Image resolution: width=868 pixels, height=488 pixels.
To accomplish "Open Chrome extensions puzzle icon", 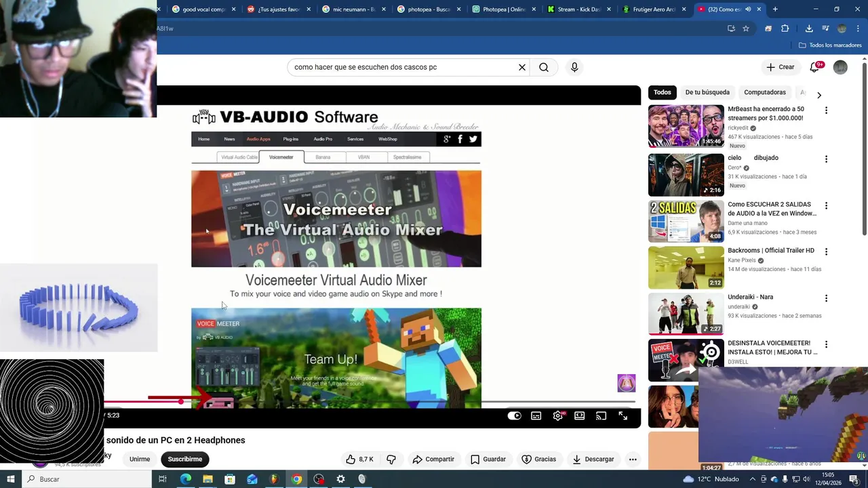I will tap(785, 28).
